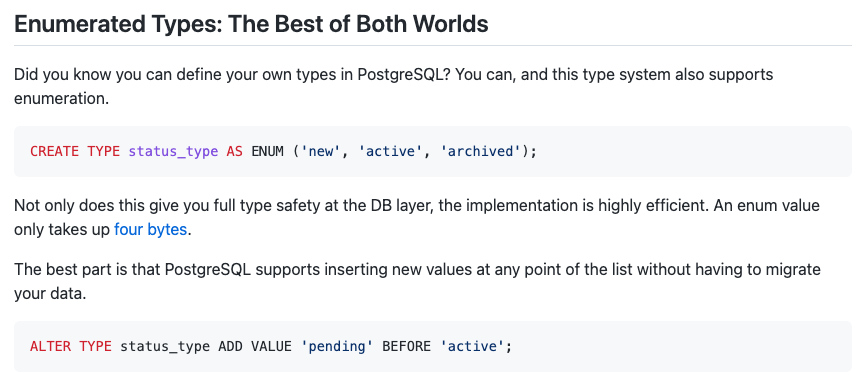This screenshot has height=377, width=859.
Task: Click the status_type identifier in CREATE statement
Action: (x=173, y=151)
